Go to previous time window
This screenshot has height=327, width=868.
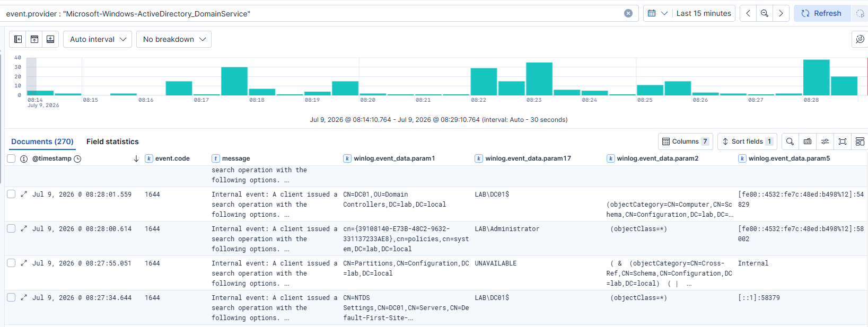point(748,13)
